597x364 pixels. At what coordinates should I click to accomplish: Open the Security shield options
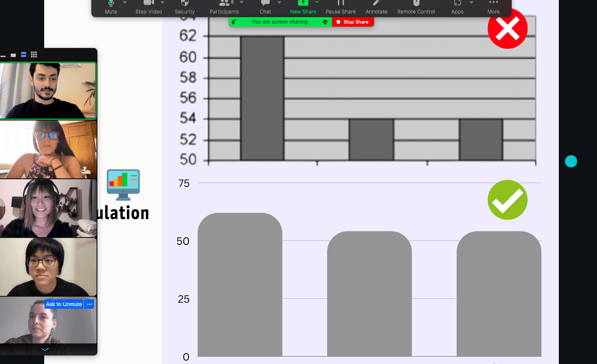tap(185, 7)
